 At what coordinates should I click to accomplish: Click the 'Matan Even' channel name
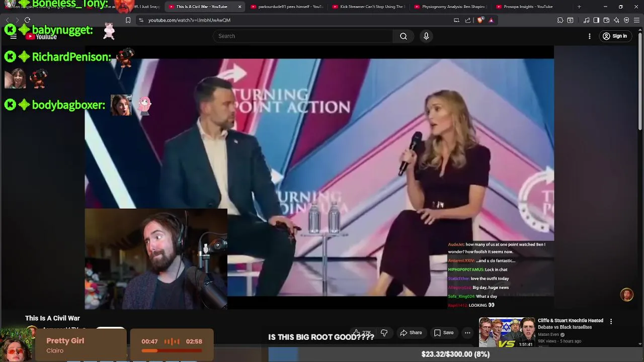pyautogui.click(x=548, y=335)
